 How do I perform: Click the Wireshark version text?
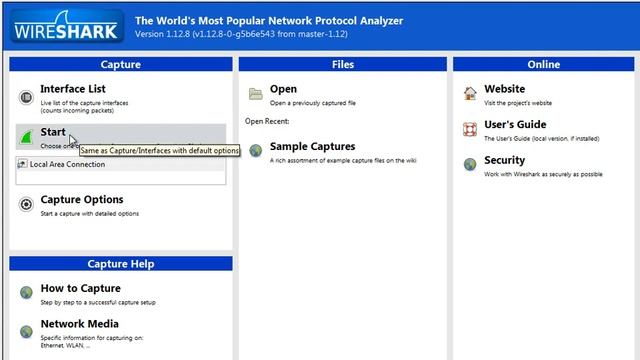[241, 34]
